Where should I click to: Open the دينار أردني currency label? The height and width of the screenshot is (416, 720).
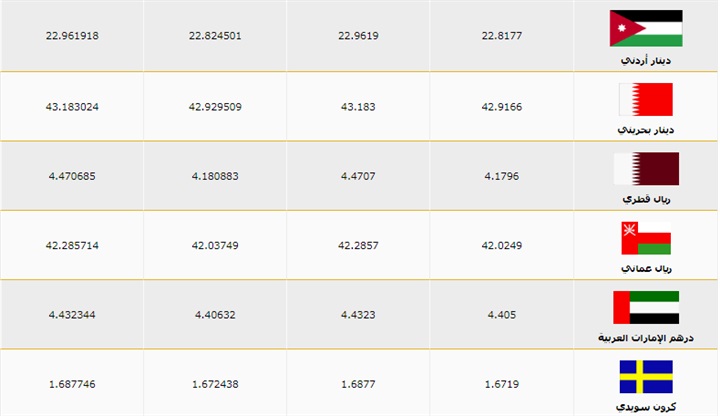[645, 61]
